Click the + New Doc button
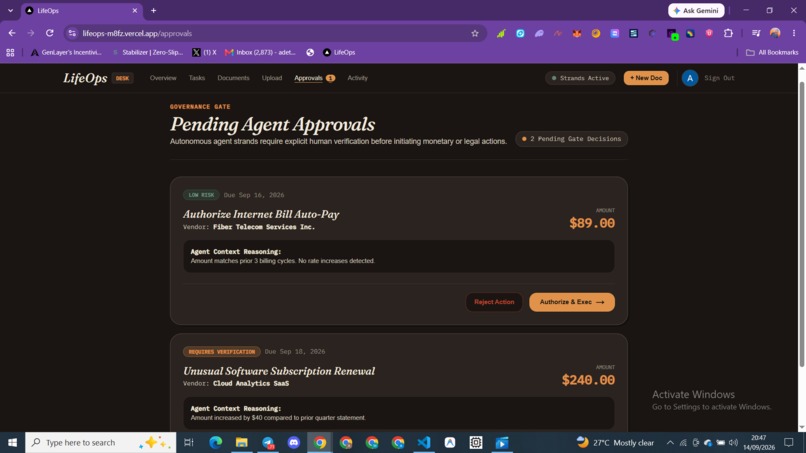The width and height of the screenshot is (806, 453). pos(646,78)
